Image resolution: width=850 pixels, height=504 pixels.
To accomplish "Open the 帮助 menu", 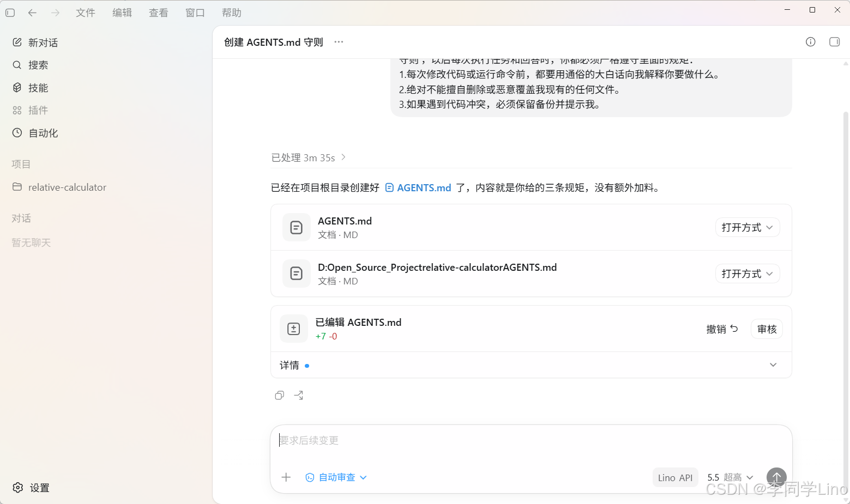I will pos(232,13).
